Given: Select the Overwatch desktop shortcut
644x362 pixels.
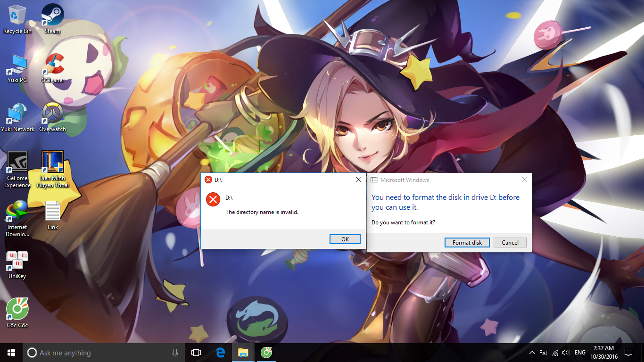Looking at the screenshot, I should tap(53, 117).
